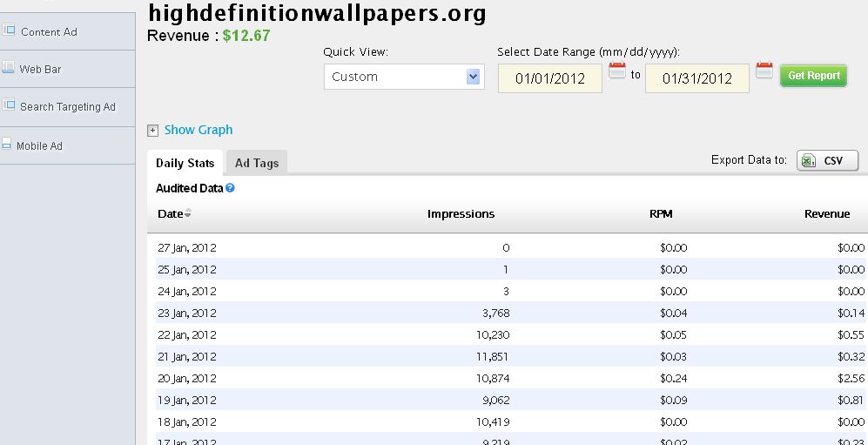Click RPM value $0.05
The width and height of the screenshot is (868, 445).
674,335
